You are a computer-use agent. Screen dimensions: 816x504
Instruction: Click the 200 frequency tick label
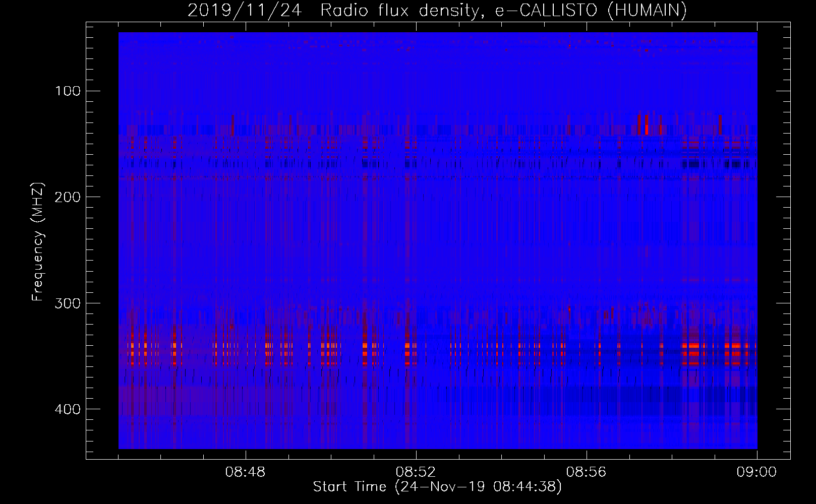67,197
